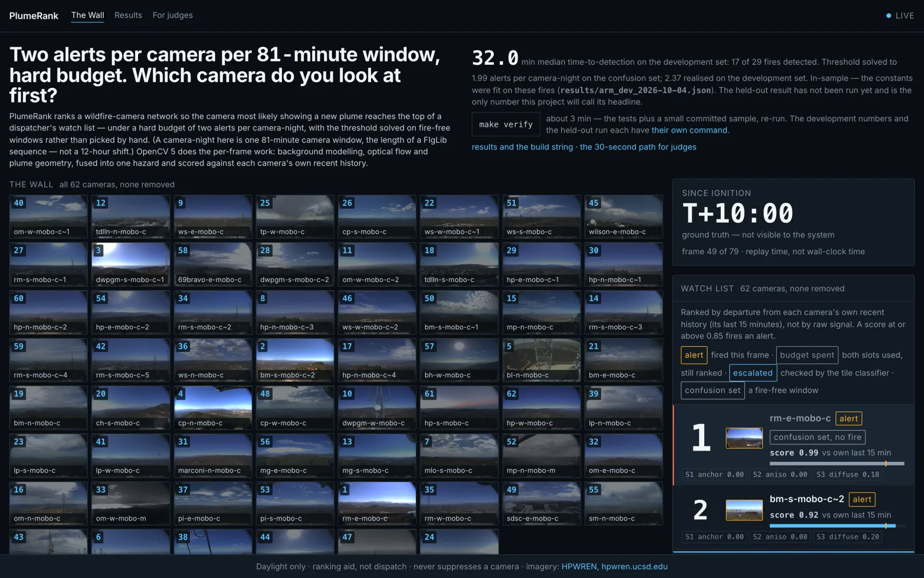Click the 'escalated' legend chip
924x578 pixels.
point(753,373)
